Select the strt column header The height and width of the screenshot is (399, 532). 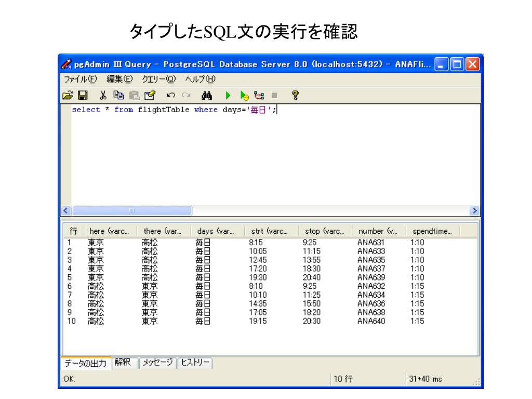click(271, 231)
